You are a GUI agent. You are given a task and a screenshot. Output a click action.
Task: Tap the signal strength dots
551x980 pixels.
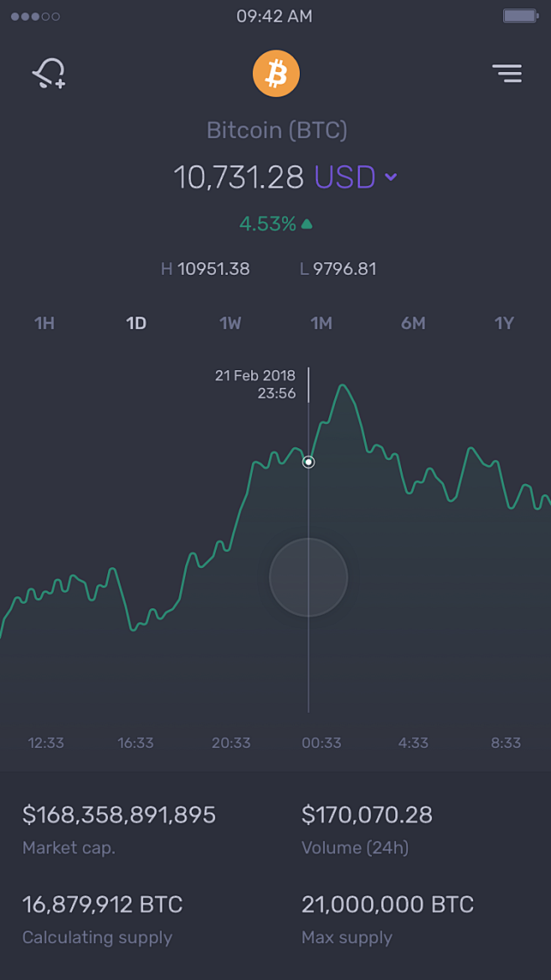click(35, 16)
